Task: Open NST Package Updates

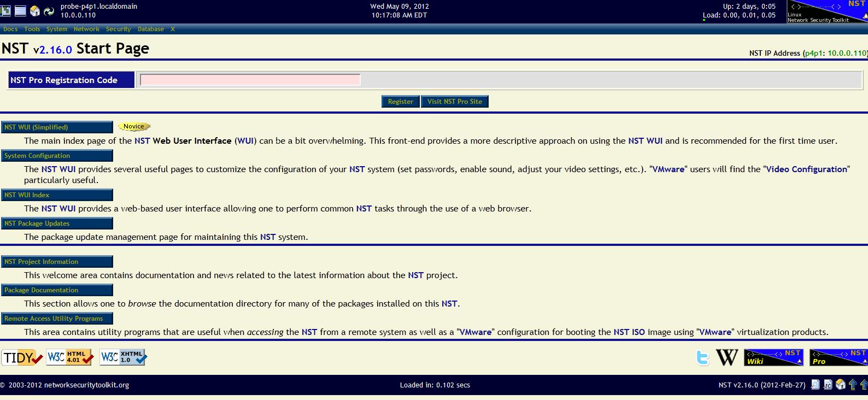Action: pyautogui.click(x=57, y=223)
